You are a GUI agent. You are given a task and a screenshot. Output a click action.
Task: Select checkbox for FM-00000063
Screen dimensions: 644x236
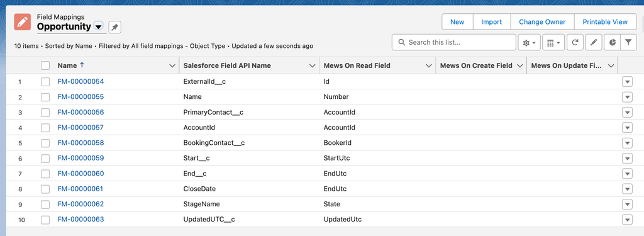click(x=45, y=220)
